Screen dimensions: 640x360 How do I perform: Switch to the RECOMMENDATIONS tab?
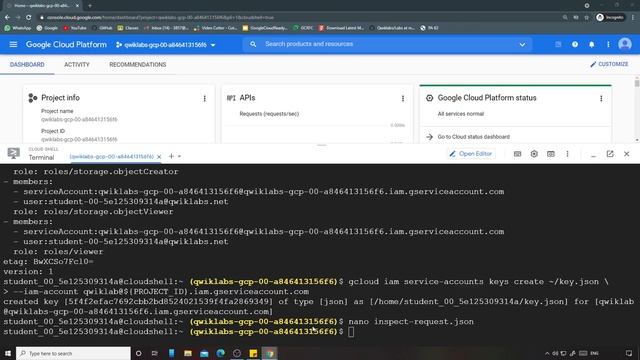point(138,64)
